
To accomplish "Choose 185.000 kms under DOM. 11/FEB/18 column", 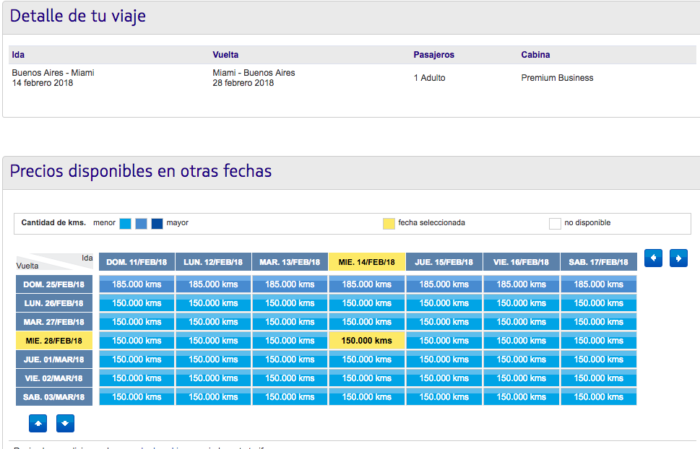I will click(136, 284).
